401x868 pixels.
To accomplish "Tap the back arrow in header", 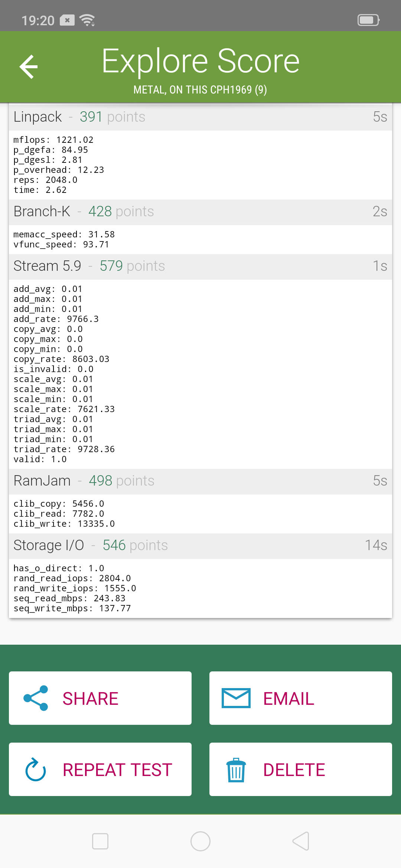I will click(x=29, y=67).
